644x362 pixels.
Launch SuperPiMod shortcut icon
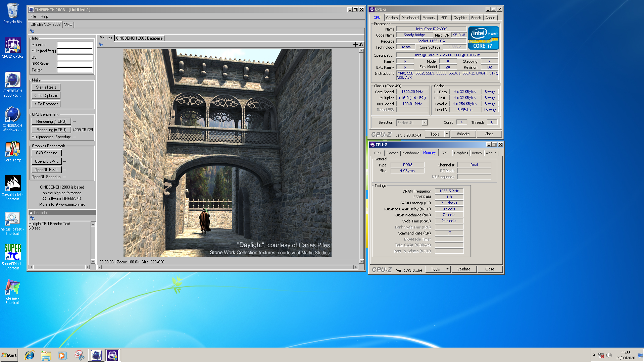(x=12, y=257)
